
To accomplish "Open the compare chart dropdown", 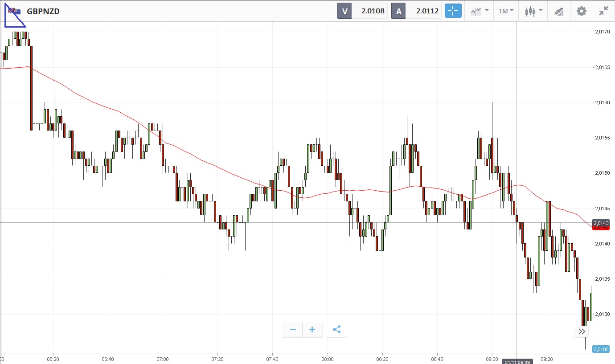I will 479,11.
